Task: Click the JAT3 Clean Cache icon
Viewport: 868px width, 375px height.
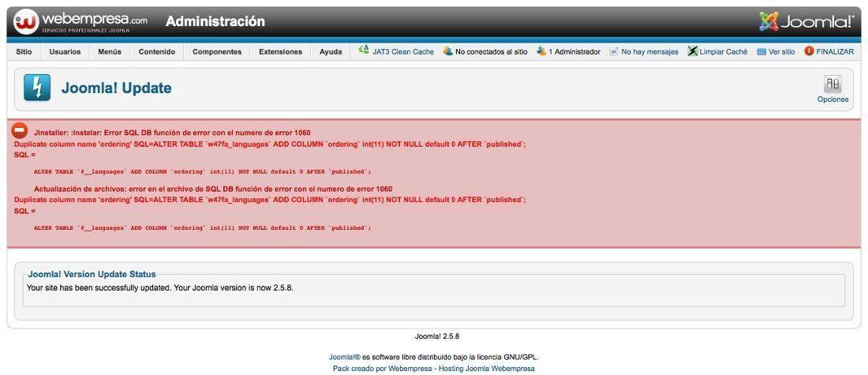Action: click(x=364, y=51)
